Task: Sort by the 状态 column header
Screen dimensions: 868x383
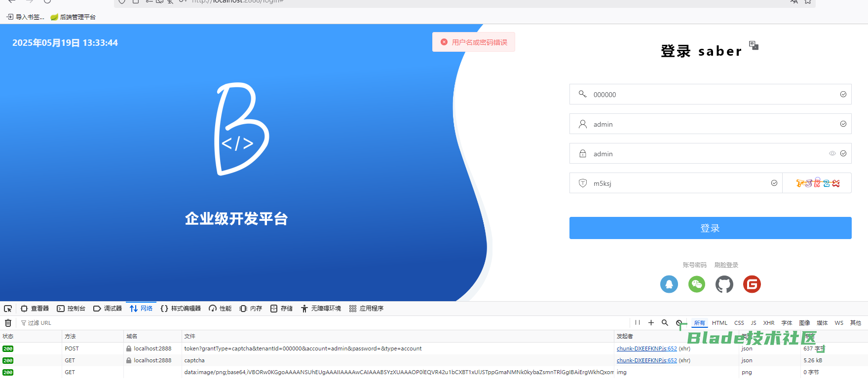Action: pyautogui.click(x=31, y=336)
